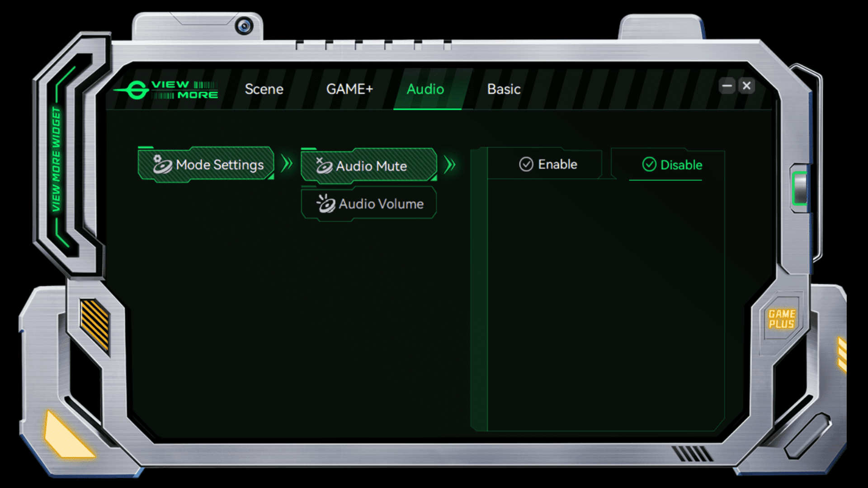Minimize the View More window
The width and height of the screenshot is (868, 488).
[726, 85]
